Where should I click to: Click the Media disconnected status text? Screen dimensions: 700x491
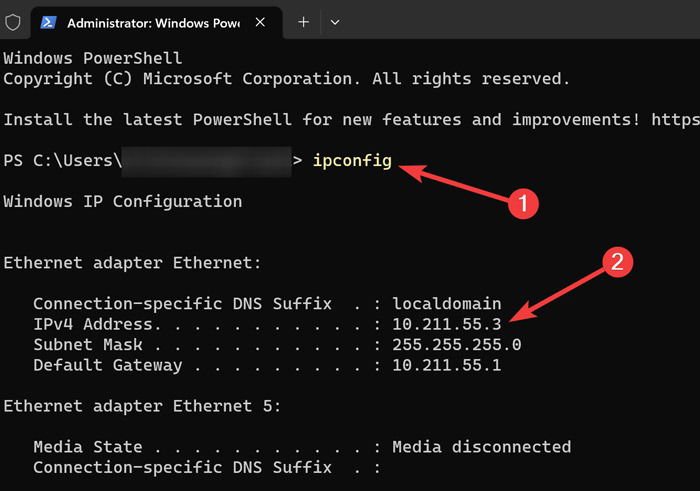click(x=482, y=447)
